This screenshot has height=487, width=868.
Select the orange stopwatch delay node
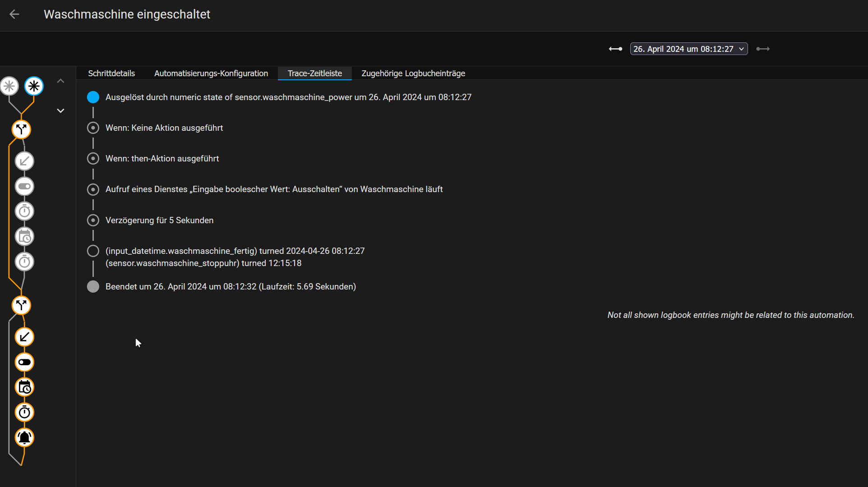click(x=24, y=412)
